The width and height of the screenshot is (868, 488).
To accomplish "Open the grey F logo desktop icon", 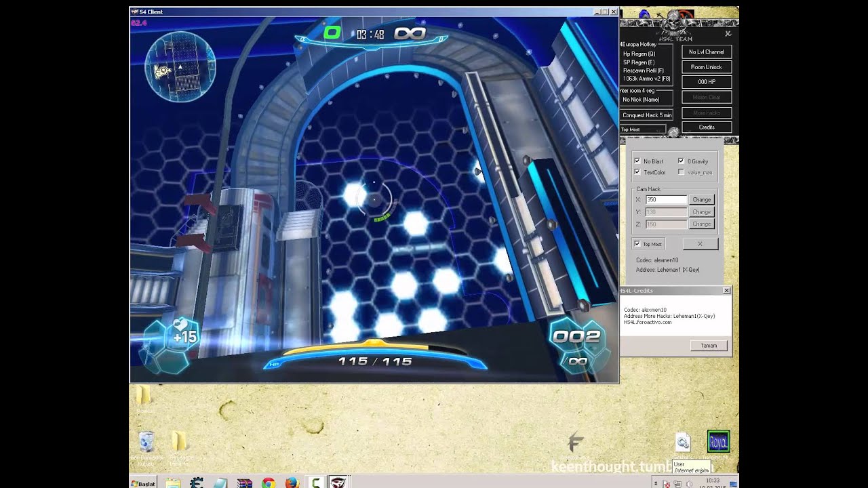I will [x=576, y=443].
